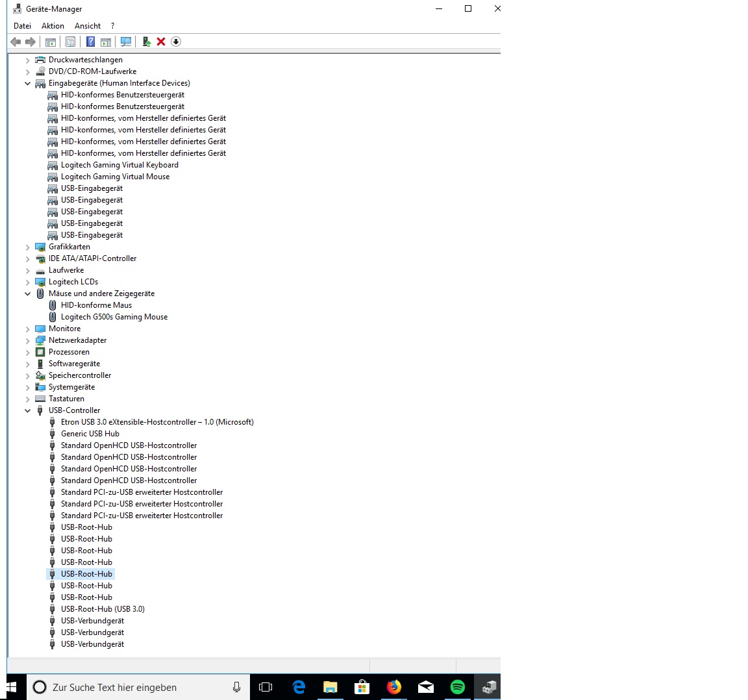
Task: Open Microsoft Store from the taskbar
Action: click(x=362, y=687)
